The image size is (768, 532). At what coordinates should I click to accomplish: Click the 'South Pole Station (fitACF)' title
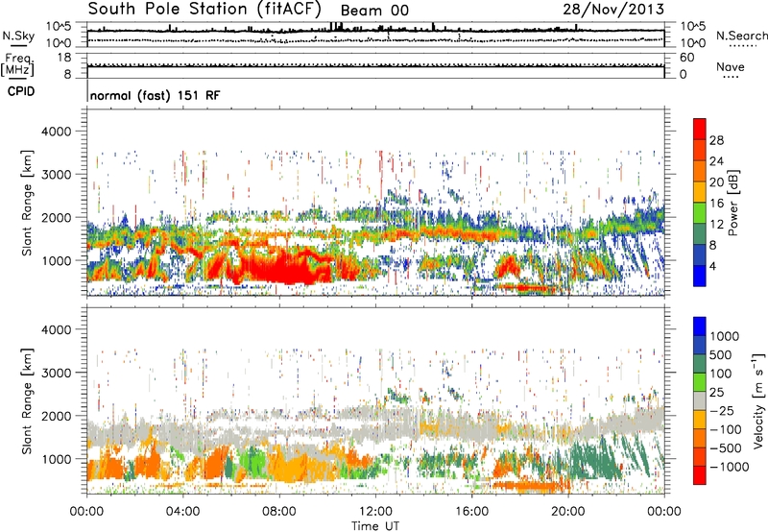[x=205, y=10]
